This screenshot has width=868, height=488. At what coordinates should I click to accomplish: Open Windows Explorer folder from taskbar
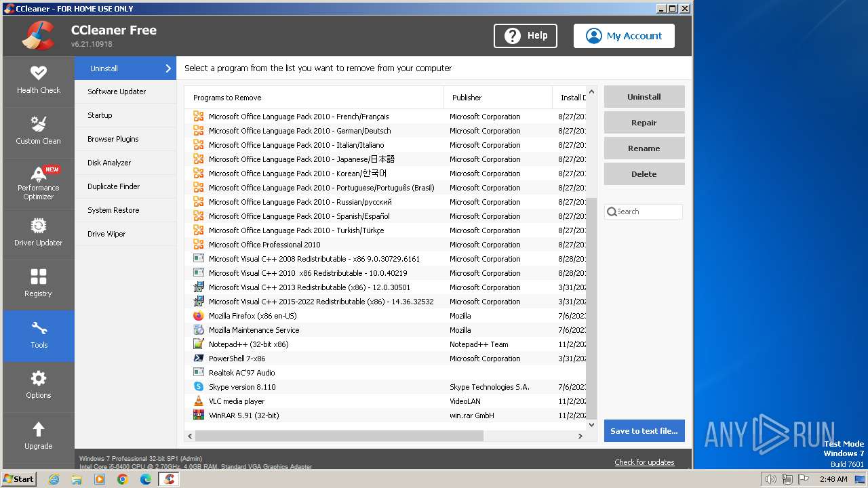coord(77,479)
